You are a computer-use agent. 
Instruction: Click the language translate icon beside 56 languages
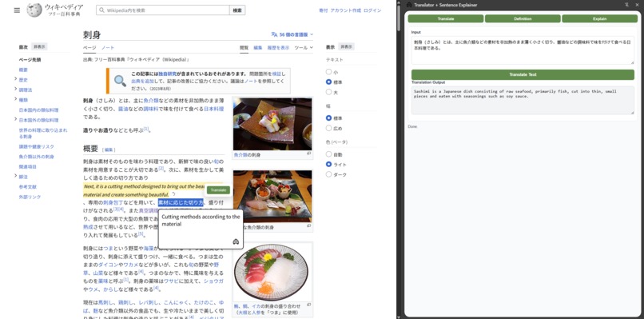pyautogui.click(x=274, y=35)
